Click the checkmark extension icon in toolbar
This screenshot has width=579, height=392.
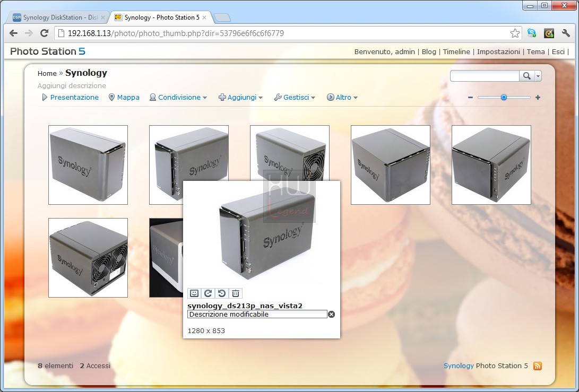(549, 33)
